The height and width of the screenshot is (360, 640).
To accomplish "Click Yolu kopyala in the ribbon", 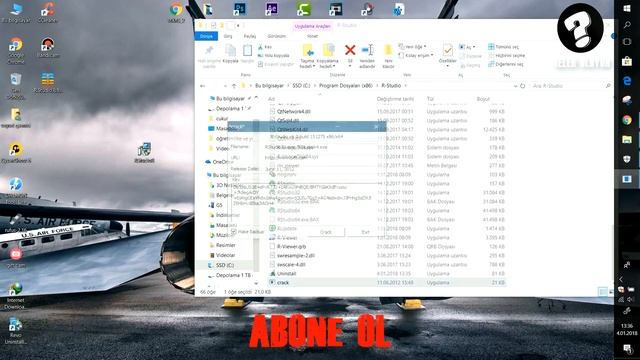I will tap(273, 56).
